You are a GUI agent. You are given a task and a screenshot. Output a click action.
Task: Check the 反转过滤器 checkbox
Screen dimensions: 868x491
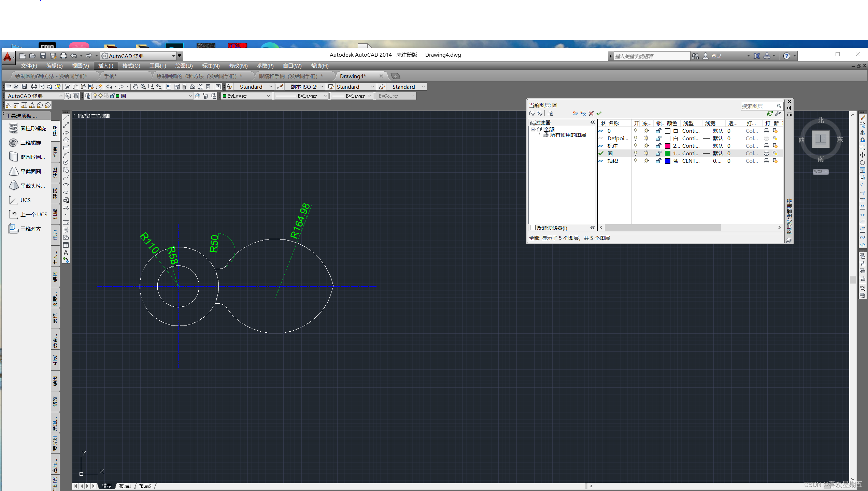click(533, 228)
